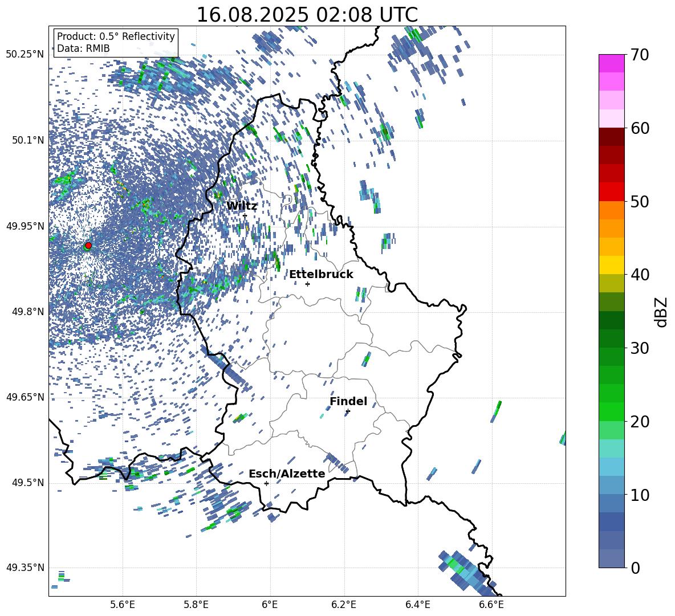Click Product: 0.5° Reflectivity text
675x616 pixels.
(116, 36)
